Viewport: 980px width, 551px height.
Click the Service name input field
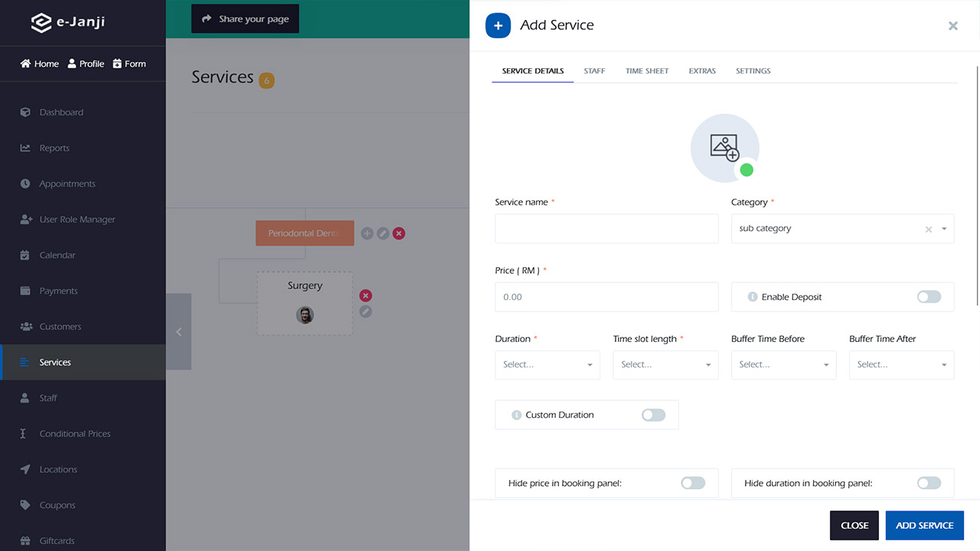[606, 229]
